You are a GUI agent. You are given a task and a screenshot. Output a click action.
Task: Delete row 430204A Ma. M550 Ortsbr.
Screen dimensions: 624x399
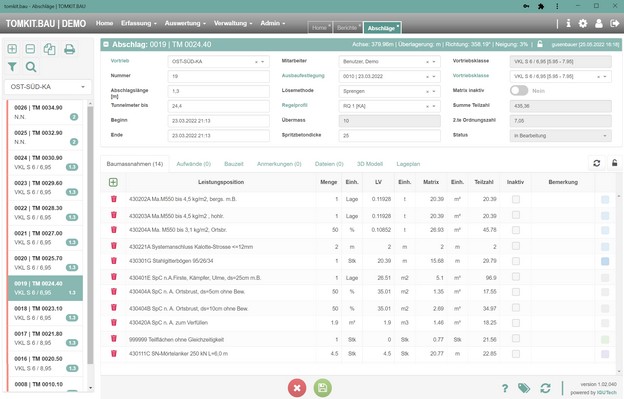(x=114, y=230)
